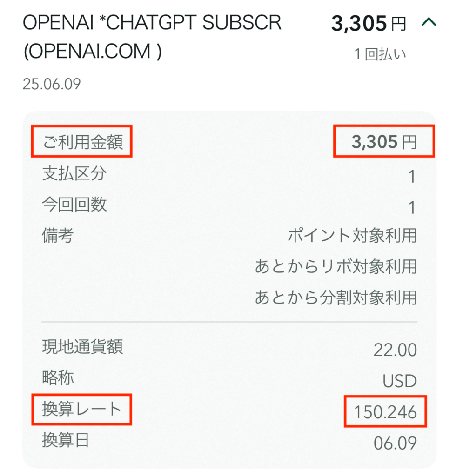Viewport: 463px width, 476px height.
Task: Click the 換算レート label
Action: click(82, 409)
